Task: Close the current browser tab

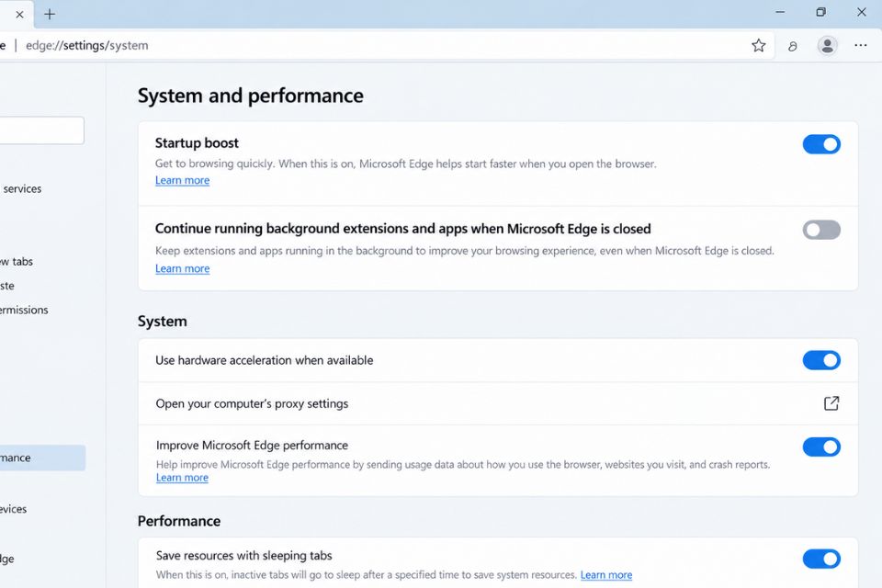Action: point(19,15)
